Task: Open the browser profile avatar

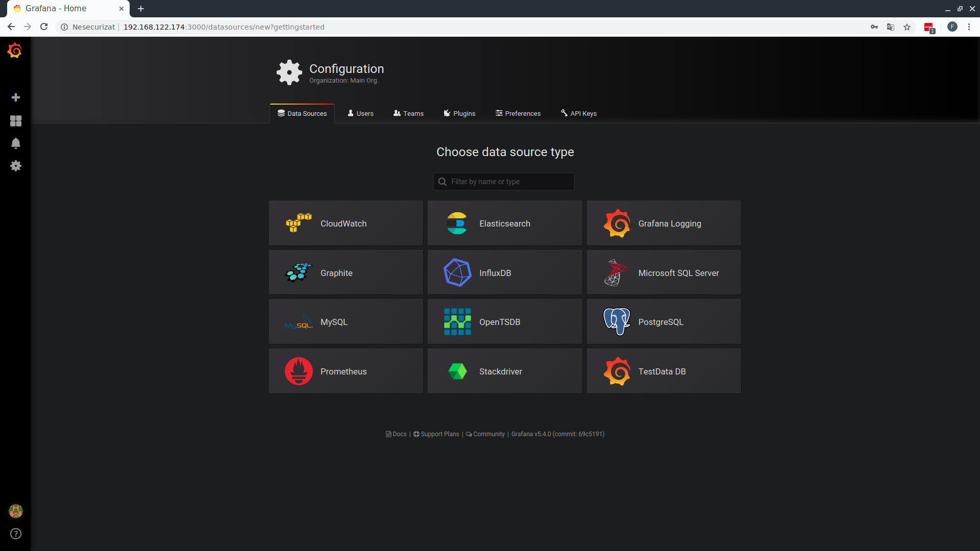Action: pyautogui.click(x=952, y=27)
